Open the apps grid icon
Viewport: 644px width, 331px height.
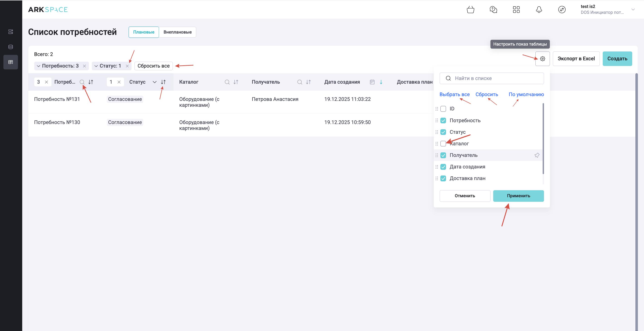pos(516,10)
